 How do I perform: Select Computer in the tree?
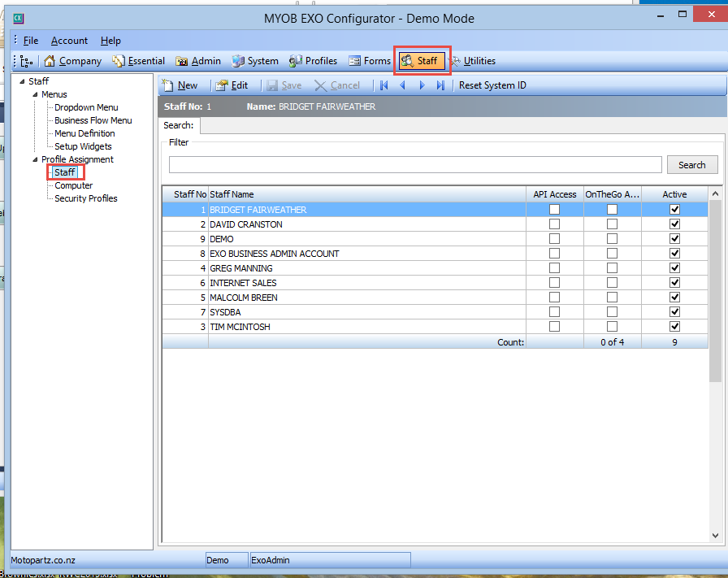coord(74,185)
